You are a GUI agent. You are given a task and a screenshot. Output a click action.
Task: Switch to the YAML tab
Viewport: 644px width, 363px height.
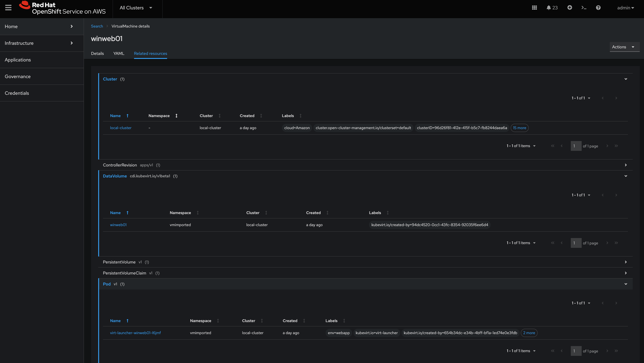[119, 54]
